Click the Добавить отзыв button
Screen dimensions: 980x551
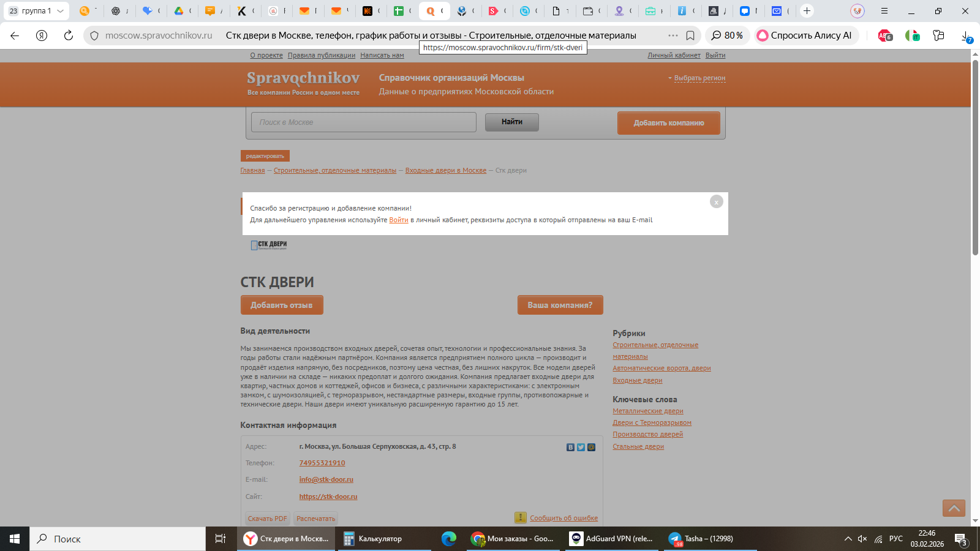282,305
